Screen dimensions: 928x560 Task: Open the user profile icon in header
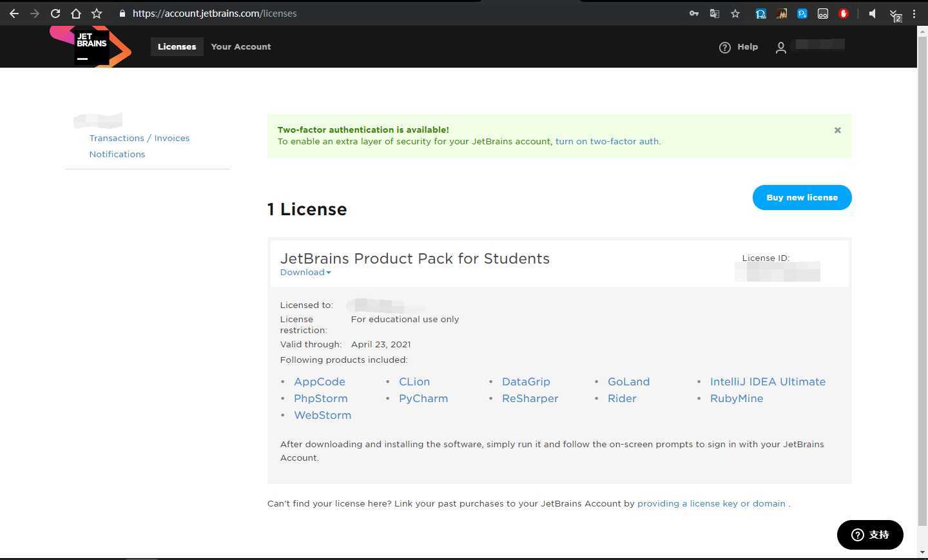pos(781,48)
